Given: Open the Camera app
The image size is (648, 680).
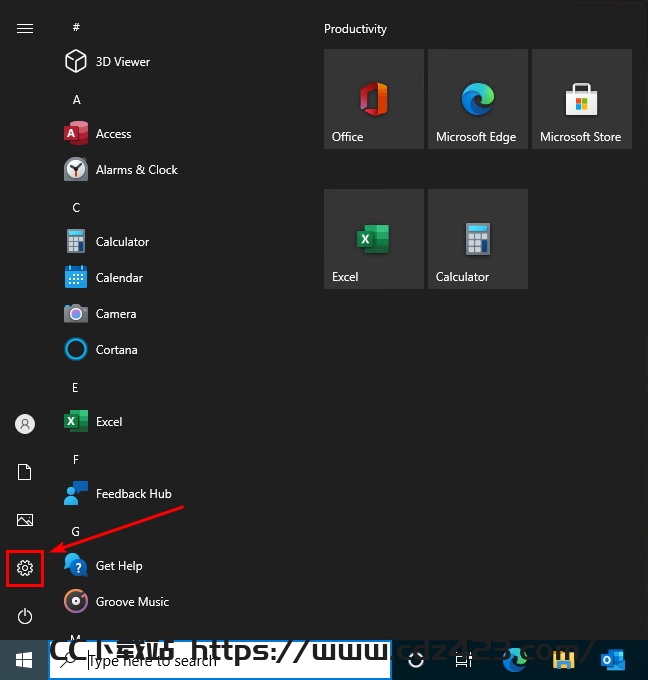Looking at the screenshot, I should 100,314.
